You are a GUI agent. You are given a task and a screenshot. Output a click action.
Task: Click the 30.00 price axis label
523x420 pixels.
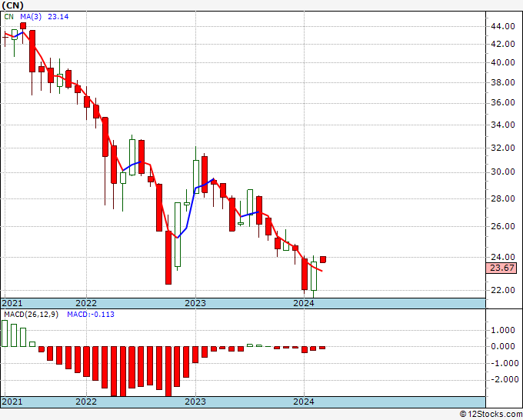[502, 172]
